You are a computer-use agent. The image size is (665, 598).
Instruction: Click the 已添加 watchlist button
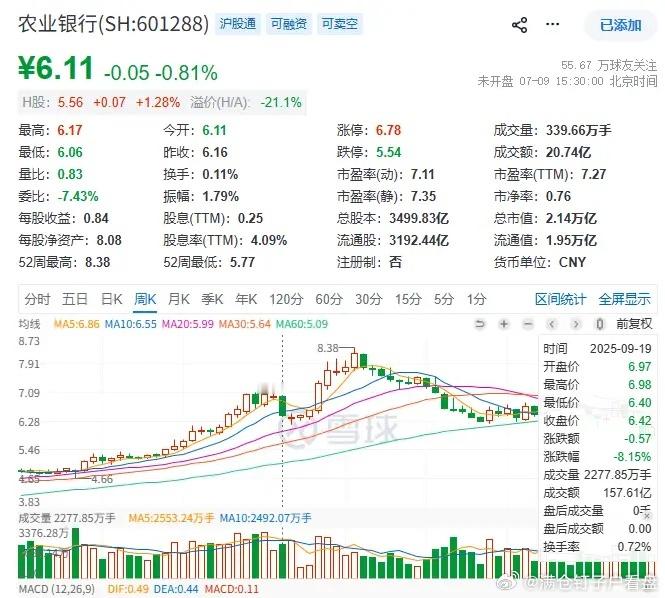[x=620, y=25]
